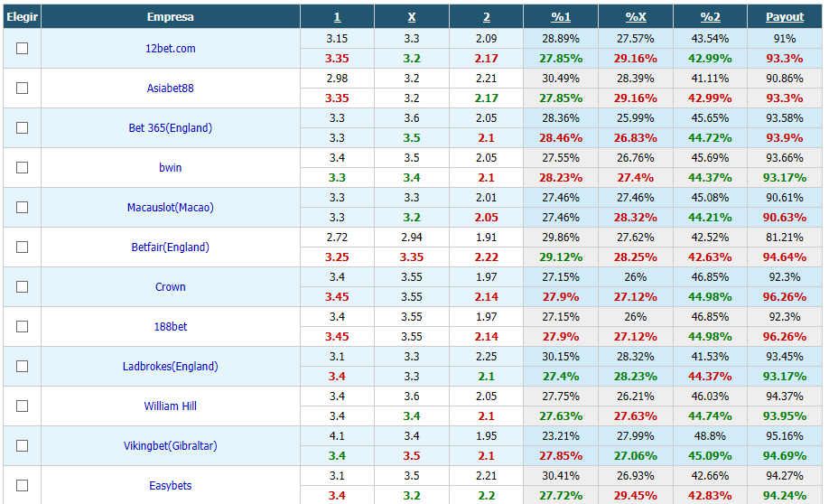Screen dimensions: 829x504
Task: Open the 188bet link
Action: pyautogui.click(x=171, y=326)
